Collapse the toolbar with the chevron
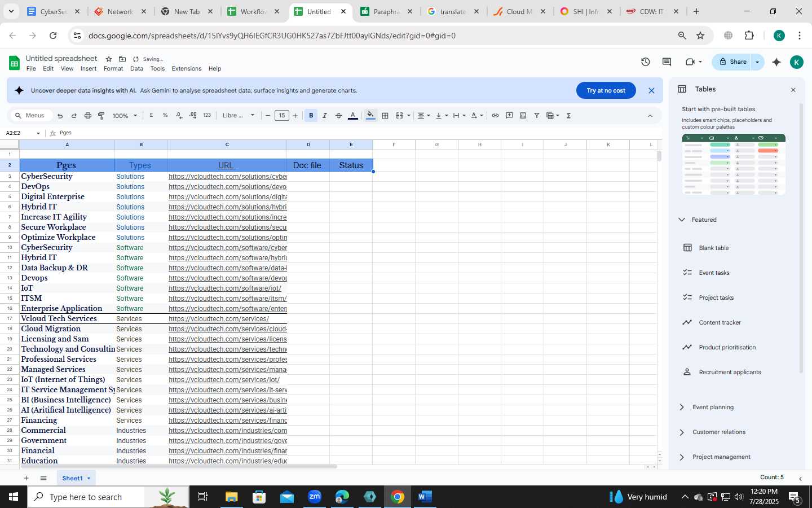812x508 pixels. pyautogui.click(x=650, y=116)
